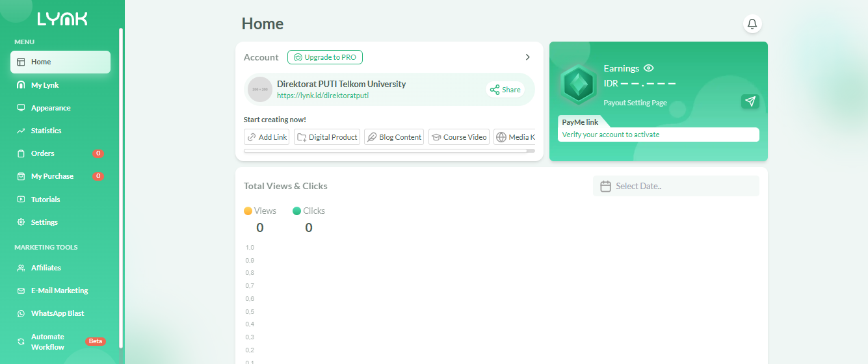Toggle earnings visibility eye icon
Viewport: 868px width, 364px height.
point(648,68)
